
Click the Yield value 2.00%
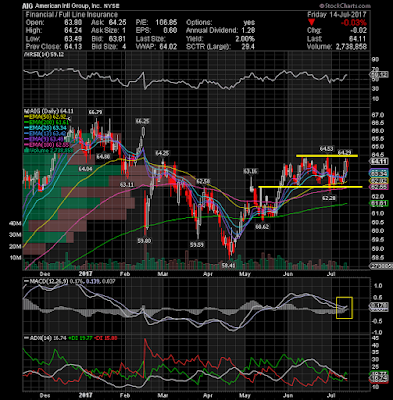pyautogui.click(x=245, y=38)
